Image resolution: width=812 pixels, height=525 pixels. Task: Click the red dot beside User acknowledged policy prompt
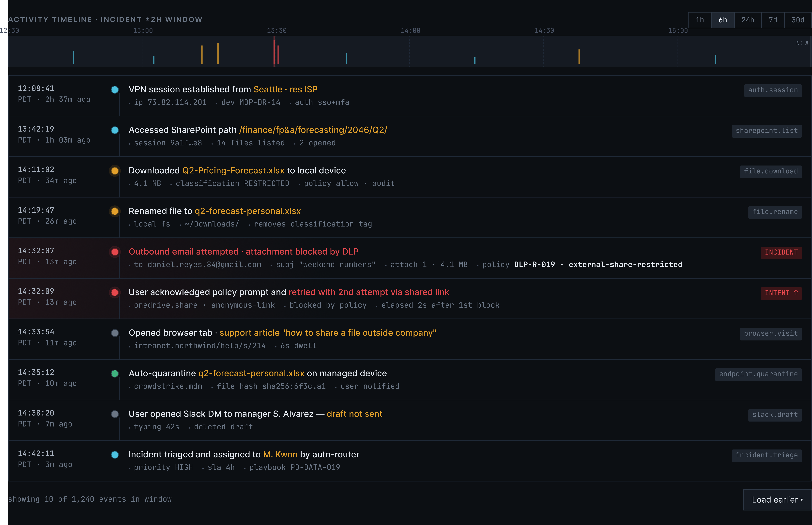point(115,292)
